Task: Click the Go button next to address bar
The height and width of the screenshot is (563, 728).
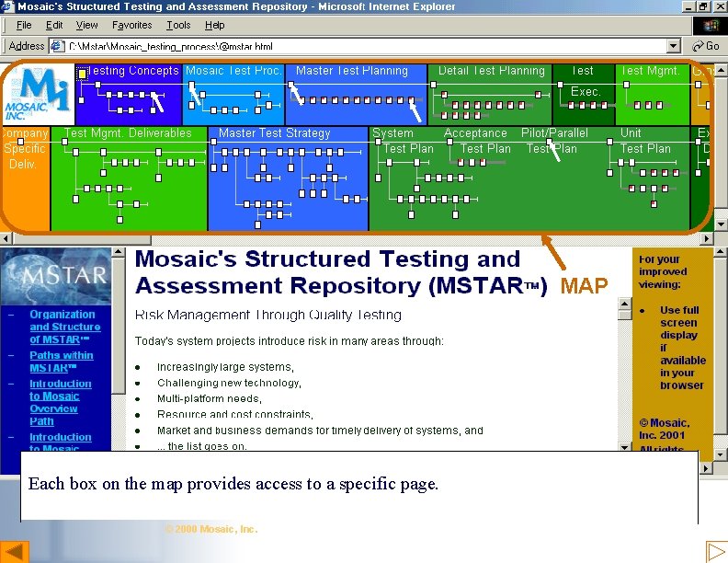Action: point(705,46)
